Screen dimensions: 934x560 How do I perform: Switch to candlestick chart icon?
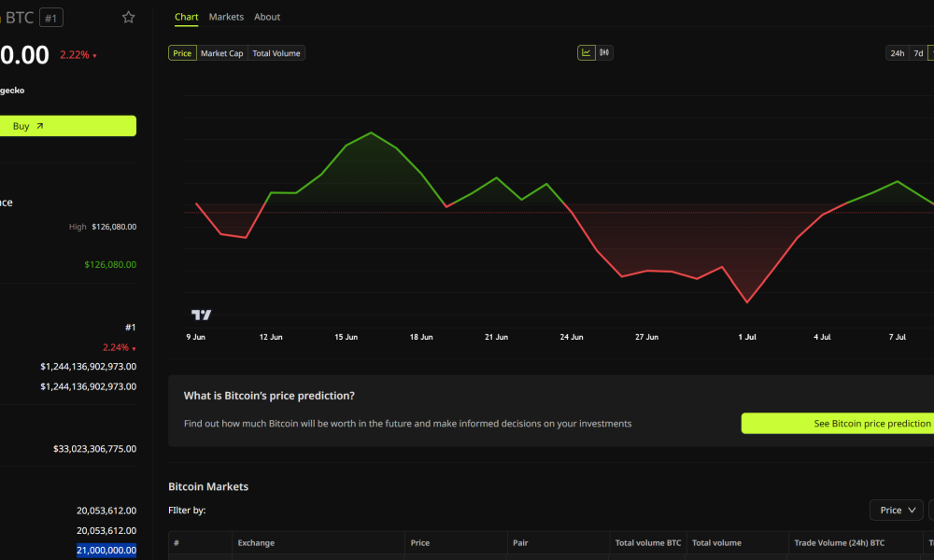[604, 53]
